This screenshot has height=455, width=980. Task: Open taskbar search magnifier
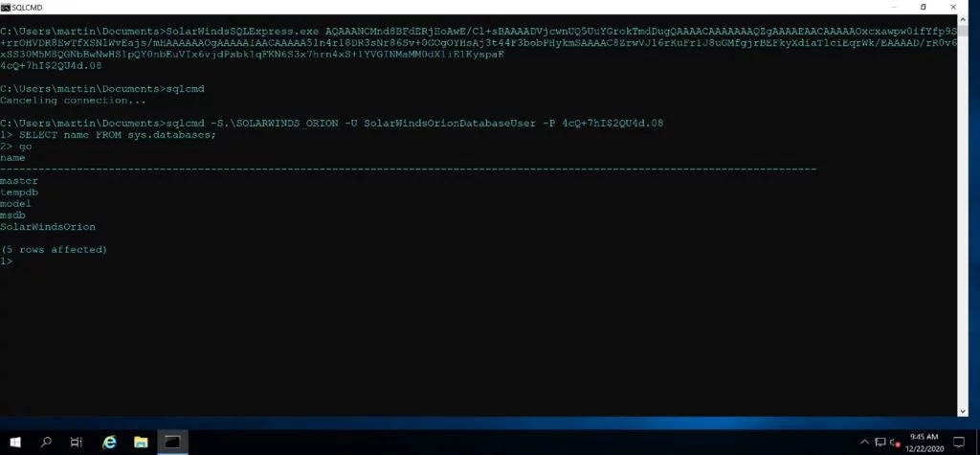[46, 442]
